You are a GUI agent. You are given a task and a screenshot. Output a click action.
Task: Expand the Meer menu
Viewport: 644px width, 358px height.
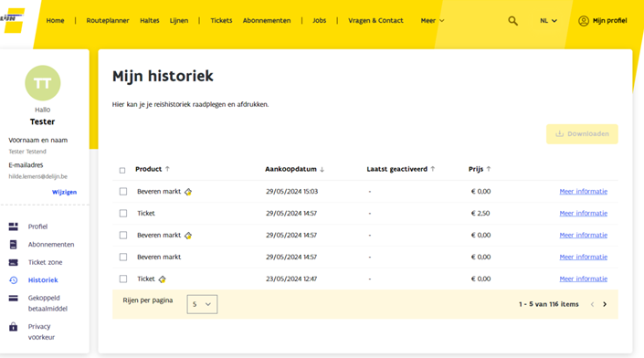[x=432, y=20]
